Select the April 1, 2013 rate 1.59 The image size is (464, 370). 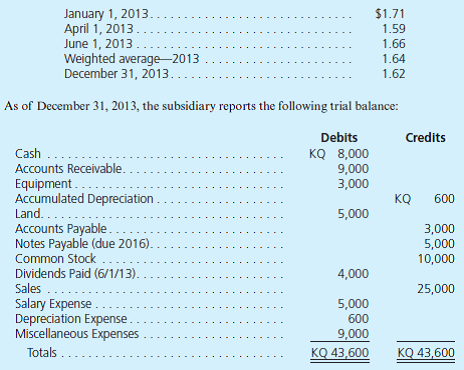pyautogui.click(x=394, y=29)
